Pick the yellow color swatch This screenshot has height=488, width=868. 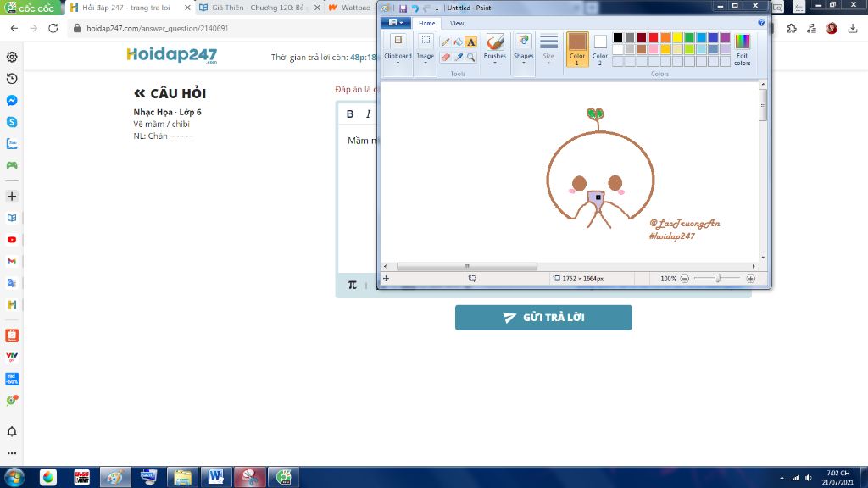[x=677, y=37]
